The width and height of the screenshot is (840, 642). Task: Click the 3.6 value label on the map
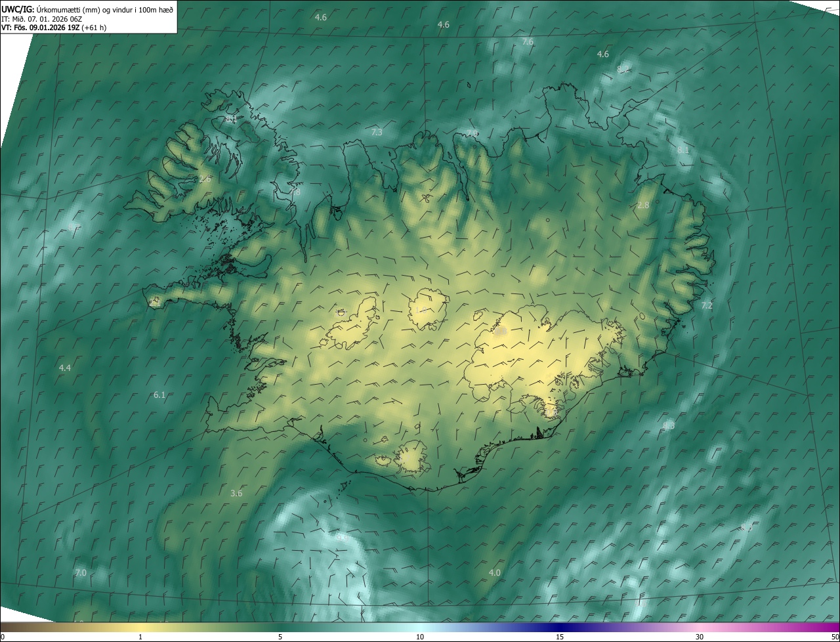[x=236, y=493]
